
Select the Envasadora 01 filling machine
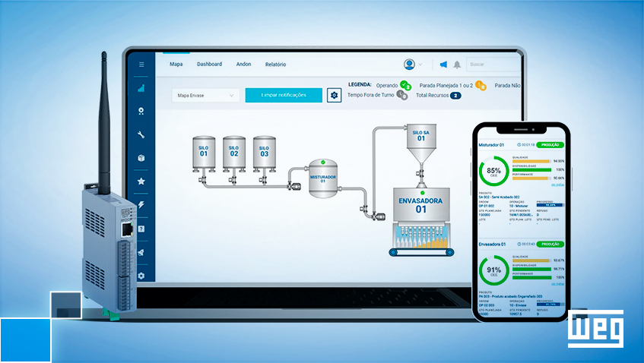pyautogui.click(x=421, y=222)
